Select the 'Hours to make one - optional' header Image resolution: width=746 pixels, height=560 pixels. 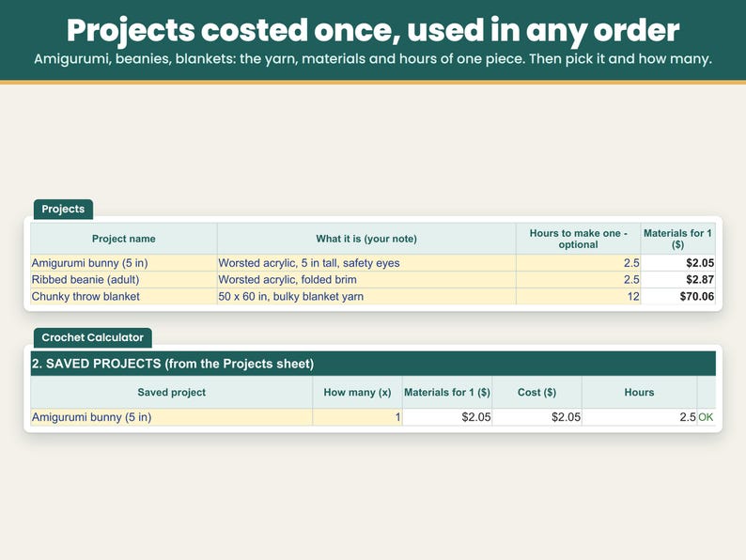578,239
